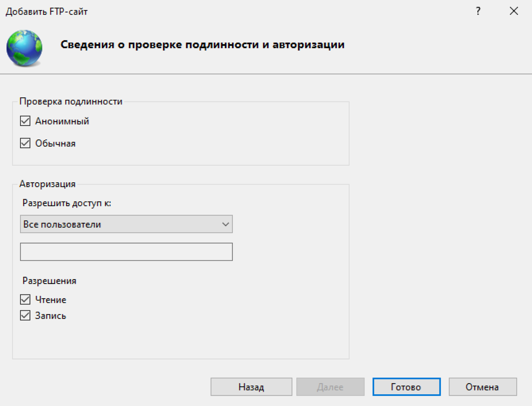This screenshot has height=406, width=532.
Task: Click the chevron arrow of access dropdown
Action: (x=225, y=224)
